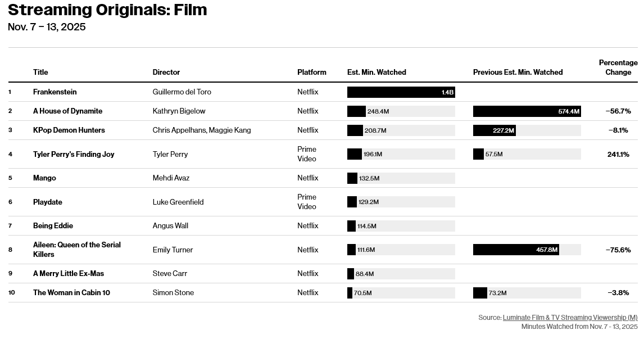Click director name Mehdi Avaz
The height and width of the screenshot is (339, 644).
pos(171,178)
